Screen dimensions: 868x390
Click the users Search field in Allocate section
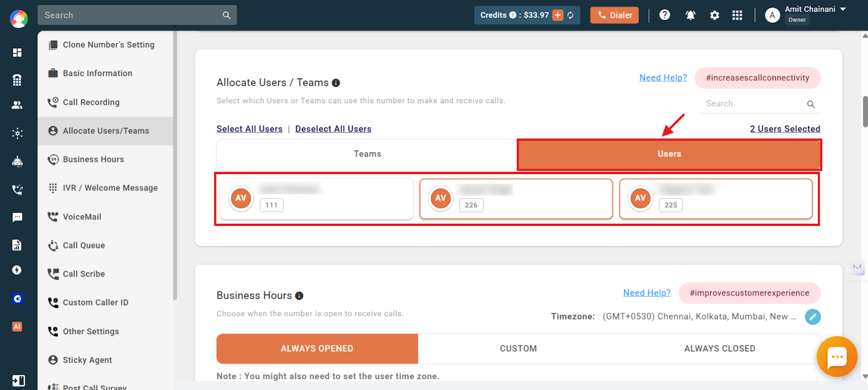coord(760,104)
